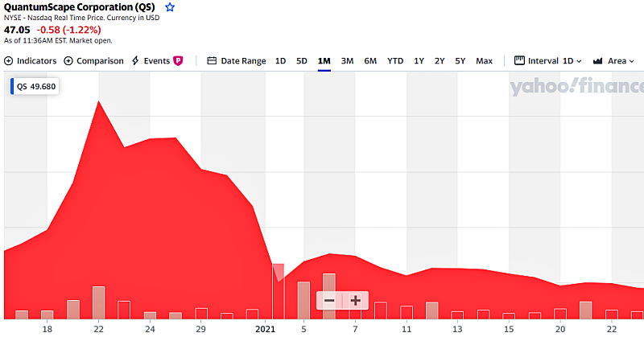This screenshot has width=644, height=337.
Task: Select the 3M time range
Action: point(347,61)
